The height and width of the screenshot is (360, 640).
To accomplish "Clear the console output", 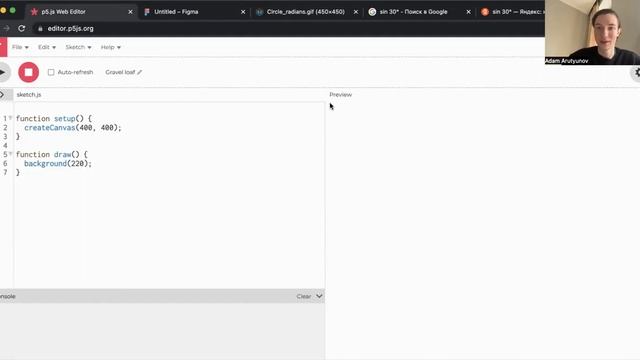I will point(304,296).
